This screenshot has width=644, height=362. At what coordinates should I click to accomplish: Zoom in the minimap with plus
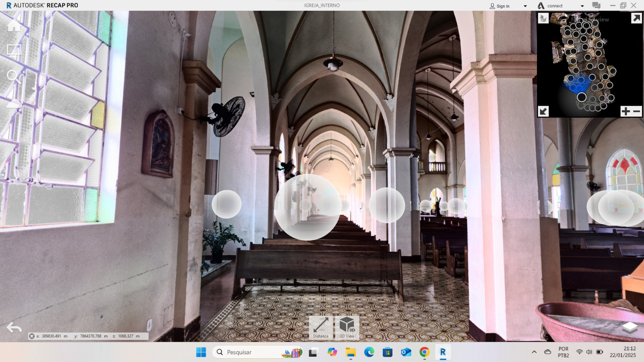pyautogui.click(x=625, y=111)
